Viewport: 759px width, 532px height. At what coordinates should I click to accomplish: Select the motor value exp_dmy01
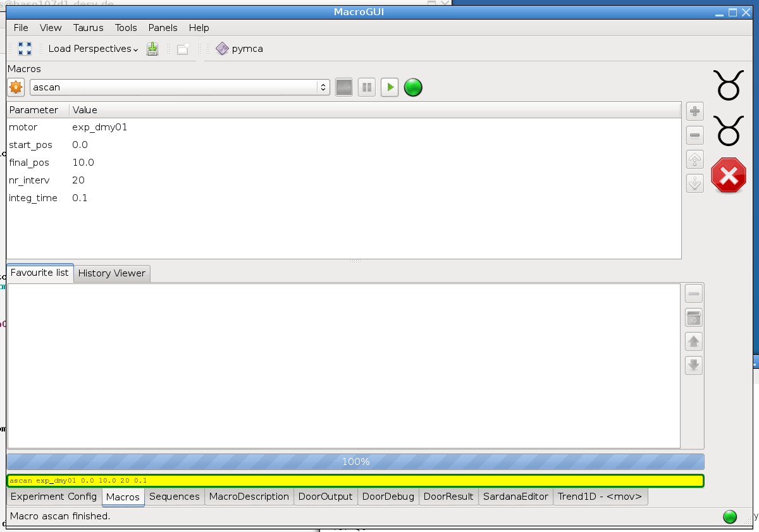(100, 127)
